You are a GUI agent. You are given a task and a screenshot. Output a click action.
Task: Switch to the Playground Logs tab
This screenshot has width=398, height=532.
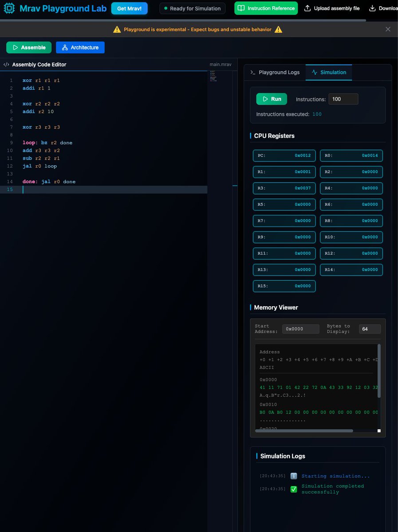(x=275, y=72)
